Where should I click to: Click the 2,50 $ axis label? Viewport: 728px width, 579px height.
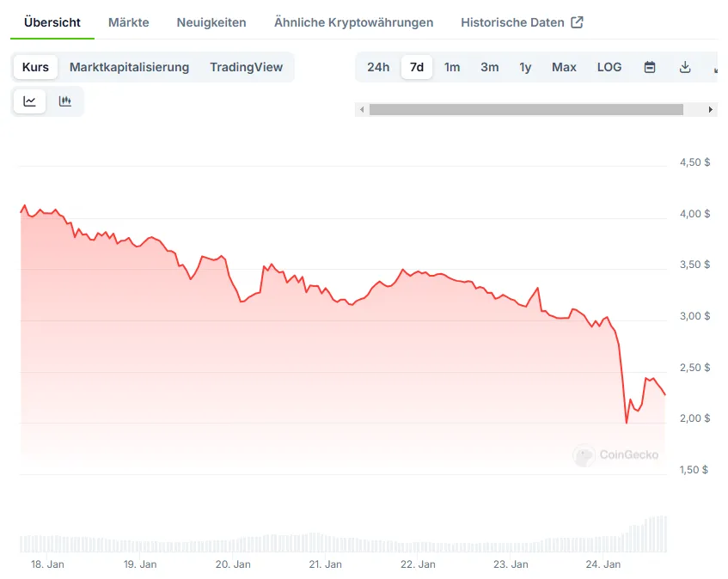[694, 368]
